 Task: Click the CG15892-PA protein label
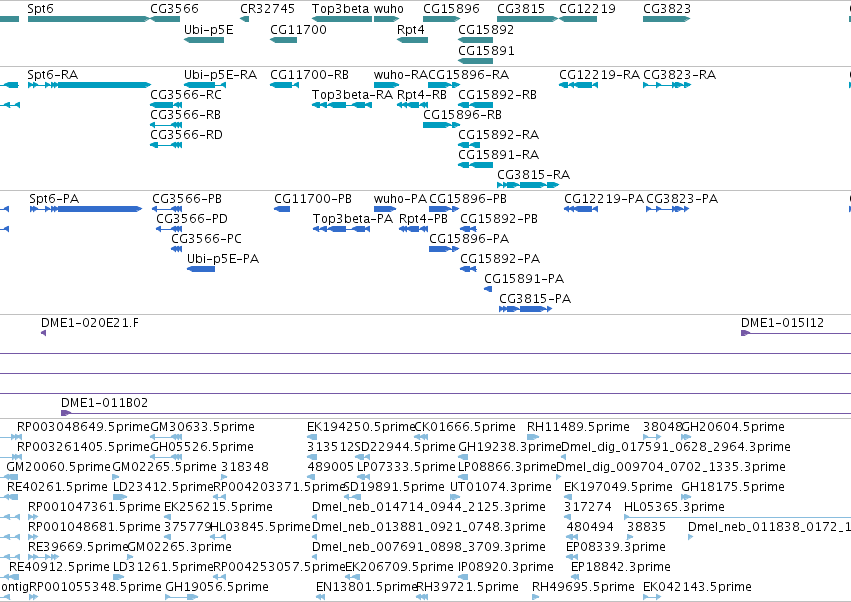500,258
